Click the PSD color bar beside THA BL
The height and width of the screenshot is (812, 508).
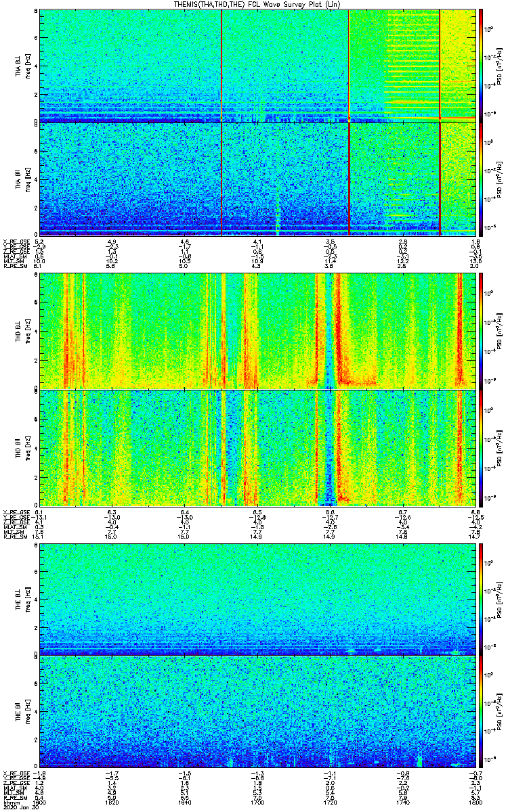pyautogui.click(x=482, y=66)
